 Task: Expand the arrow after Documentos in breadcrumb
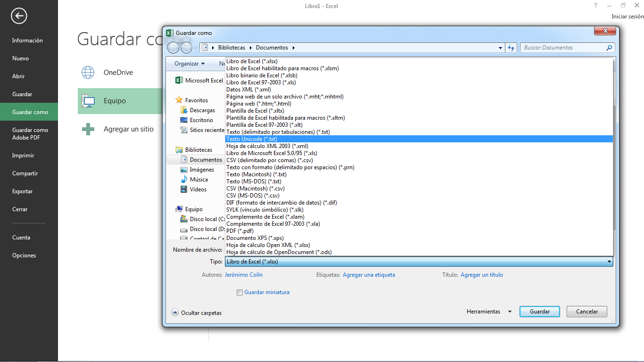(x=294, y=48)
